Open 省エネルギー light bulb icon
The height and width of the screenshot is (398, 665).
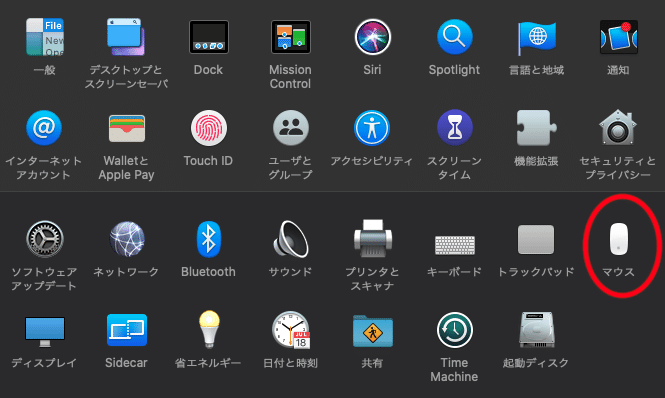pos(210,330)
